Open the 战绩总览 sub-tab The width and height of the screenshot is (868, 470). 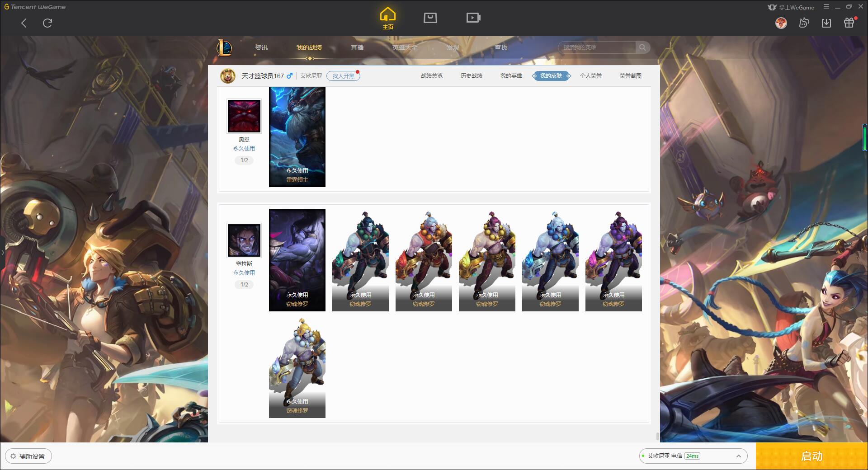click(x=432, y=76)
